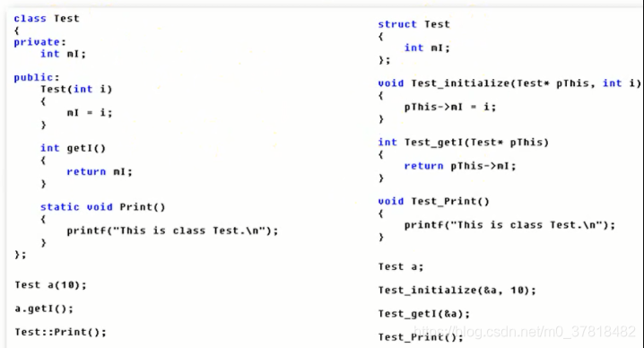Click the 'Test_initialize(&a, 10);' call
644x348 pixels.
[457, 290]
